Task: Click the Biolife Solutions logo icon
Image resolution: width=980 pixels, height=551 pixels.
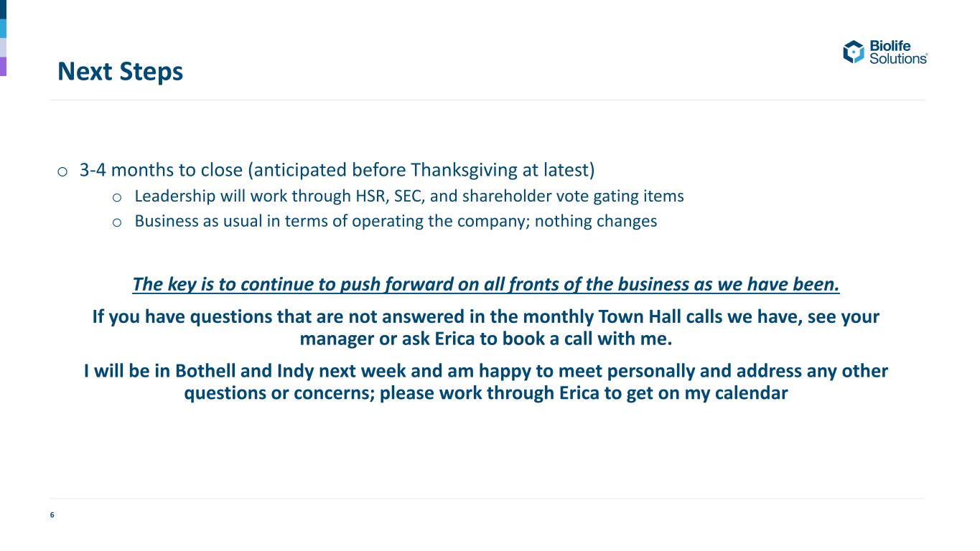Action: [854, 52]
